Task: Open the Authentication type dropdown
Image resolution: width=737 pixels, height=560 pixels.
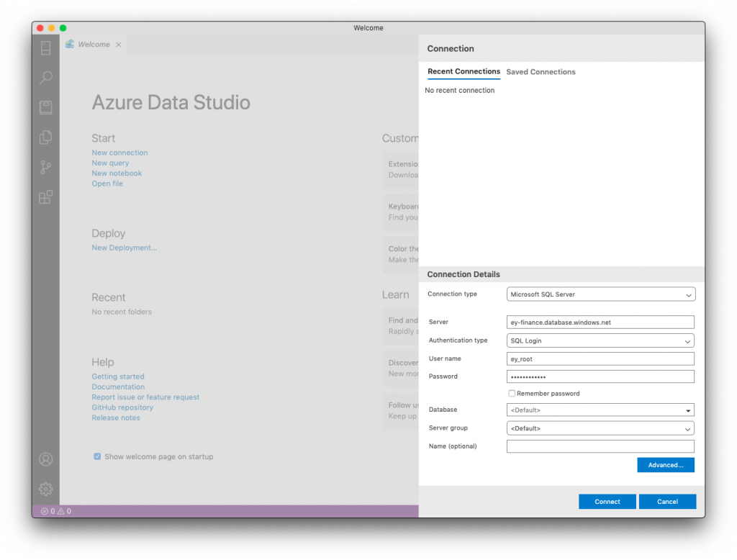Action: (x=689, y=341)
